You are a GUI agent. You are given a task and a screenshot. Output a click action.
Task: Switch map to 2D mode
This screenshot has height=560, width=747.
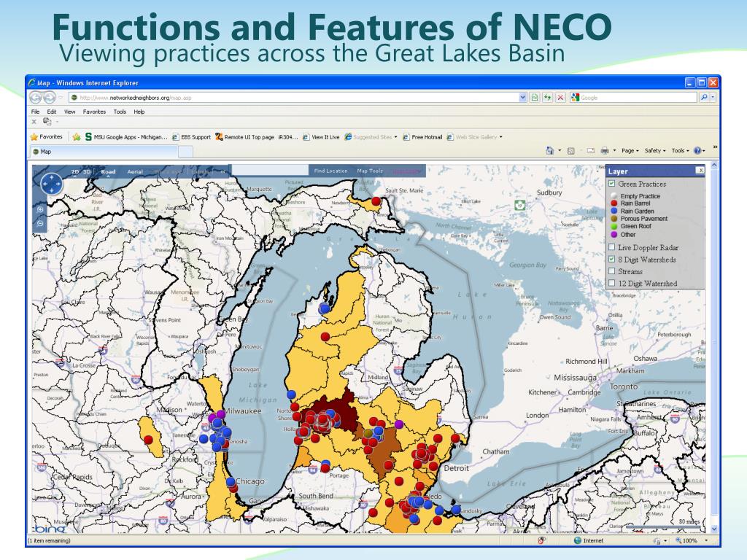pyautogui.click(x=75, y=171)
